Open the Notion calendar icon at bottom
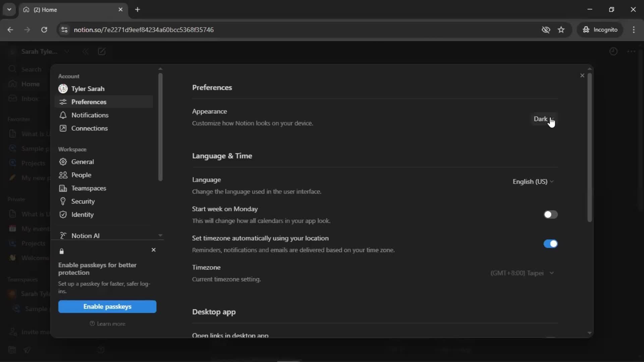The image size is (644, 362). coord(12,350)
